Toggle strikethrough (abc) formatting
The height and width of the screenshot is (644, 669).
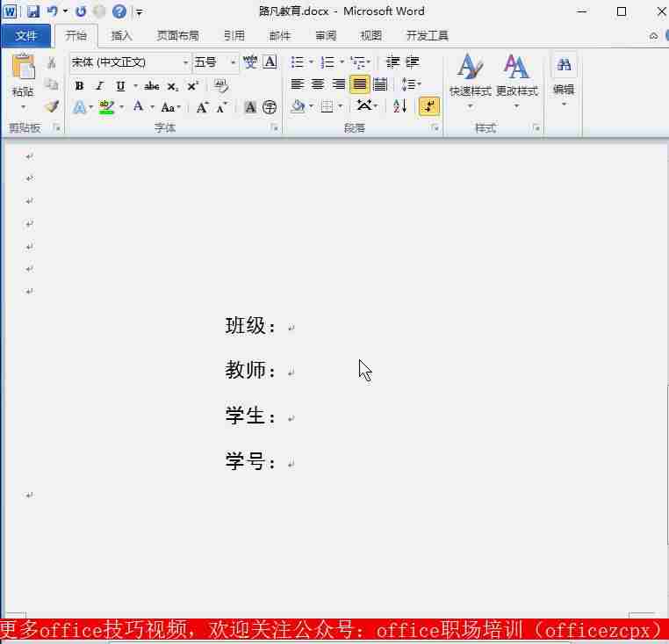pos(152,86)
